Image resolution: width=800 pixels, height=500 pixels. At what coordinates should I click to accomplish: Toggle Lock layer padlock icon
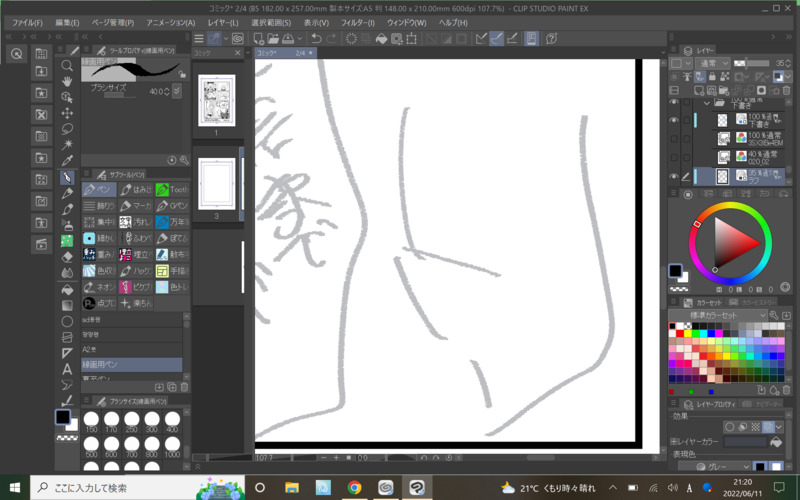[712, 77]
